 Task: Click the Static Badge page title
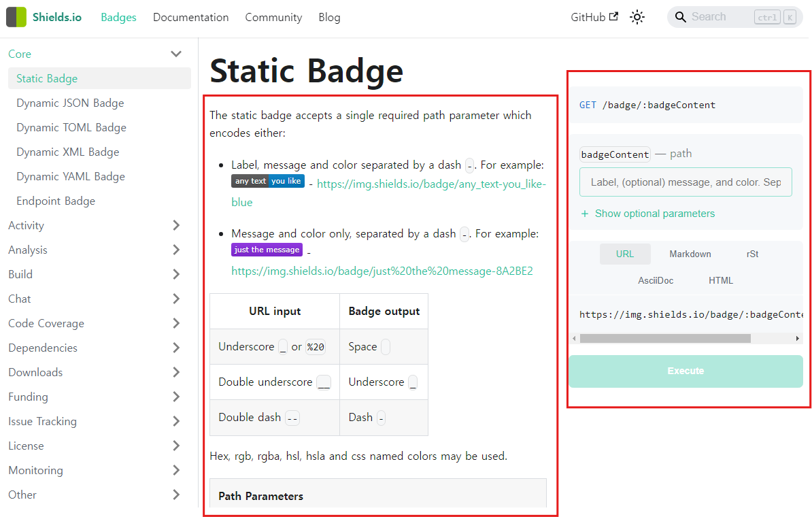(307, 71)
